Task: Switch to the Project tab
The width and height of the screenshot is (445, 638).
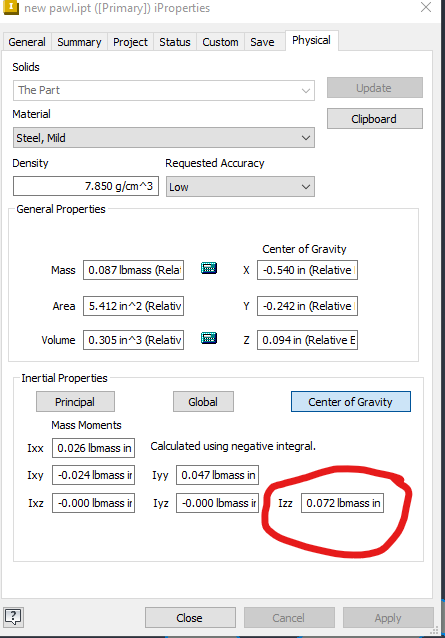Action: point(130,42)
